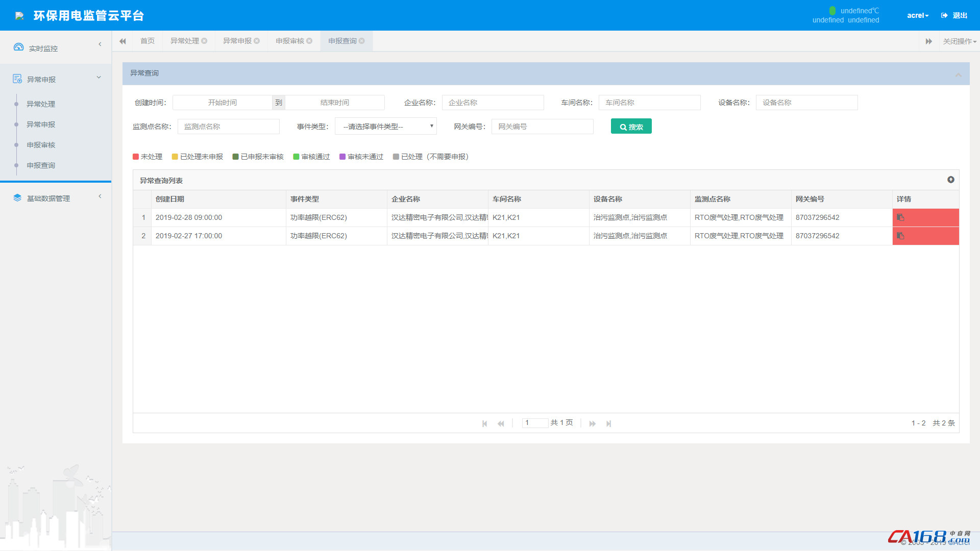Close the 异常处理 tab with its x icon

(204, 41)
